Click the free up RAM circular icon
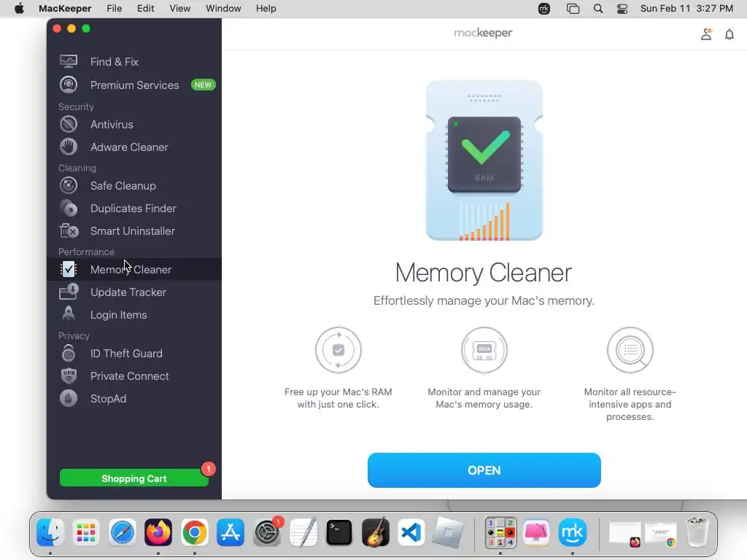The height and width of the screenshot is (560, 747). pyautogui.click(x=338, y=350)
